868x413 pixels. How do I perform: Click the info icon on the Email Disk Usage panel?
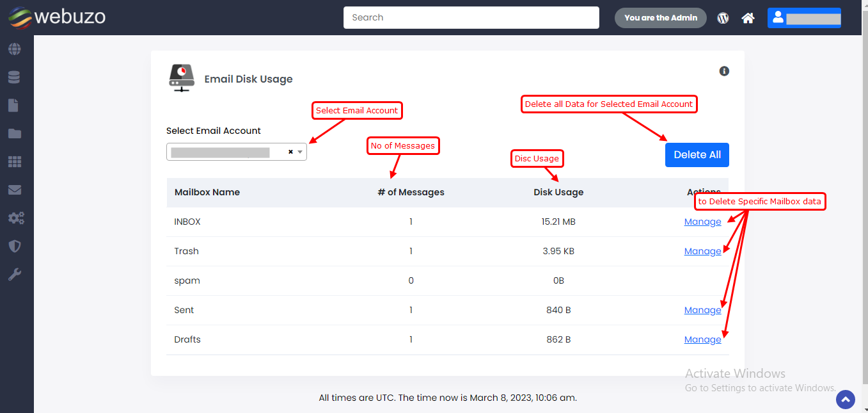[x=724, y=71]
